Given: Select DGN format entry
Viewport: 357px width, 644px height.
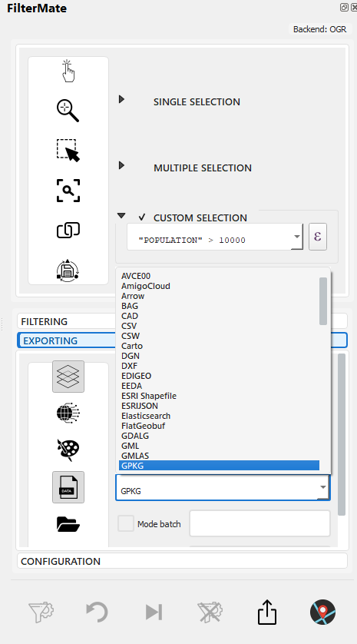Looking at the screenshot, I should 219,356.
